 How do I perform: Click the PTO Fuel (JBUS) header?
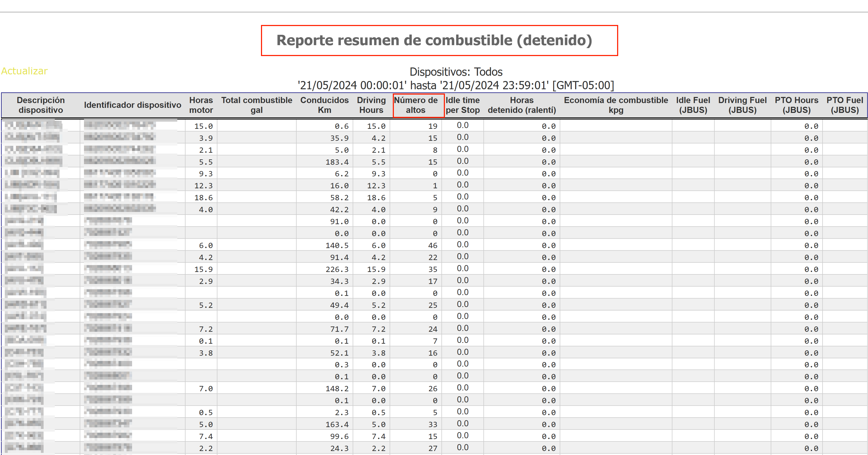844,105
